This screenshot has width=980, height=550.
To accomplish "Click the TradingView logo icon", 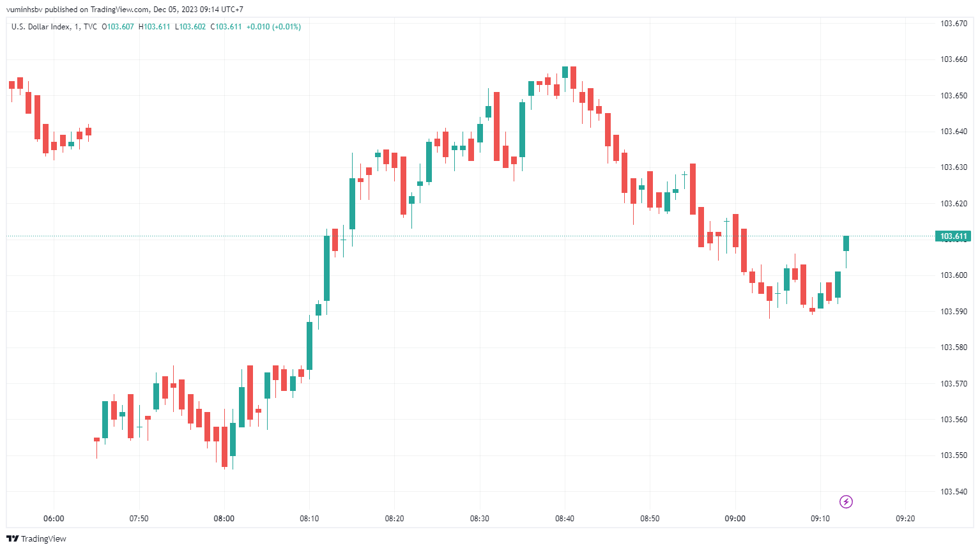I will point(12,539).
